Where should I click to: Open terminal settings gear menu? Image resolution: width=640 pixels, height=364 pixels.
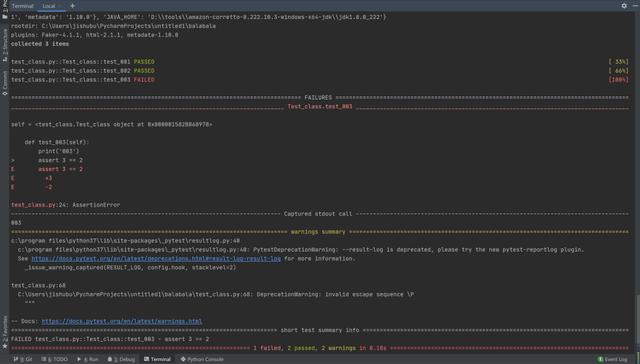coord(624,6)
